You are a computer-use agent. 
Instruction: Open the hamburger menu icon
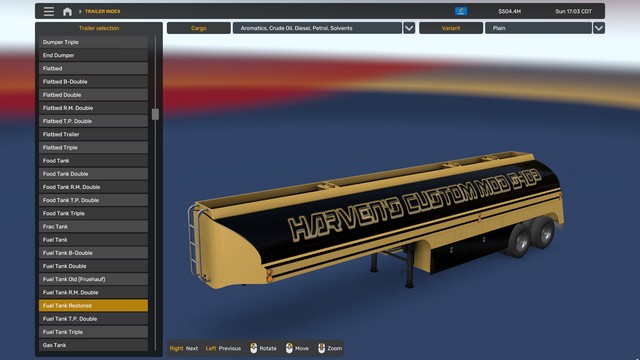pyautogui.click(x=49, y=11)
